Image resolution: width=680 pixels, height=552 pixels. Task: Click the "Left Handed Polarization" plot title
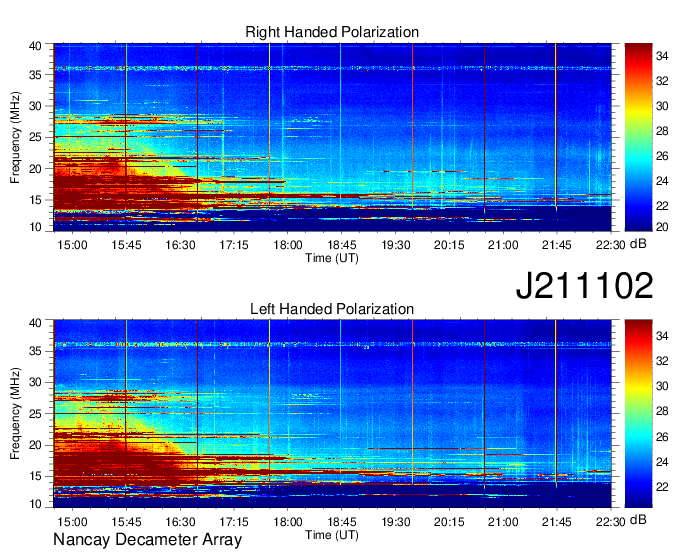332,309
